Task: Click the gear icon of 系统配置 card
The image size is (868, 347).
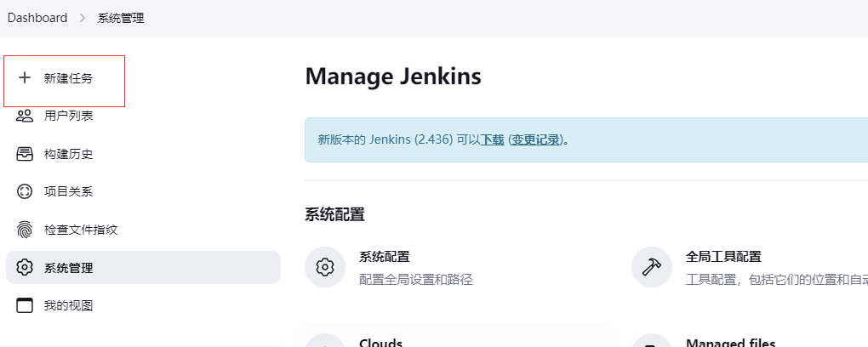Action: tap(325, 267)
